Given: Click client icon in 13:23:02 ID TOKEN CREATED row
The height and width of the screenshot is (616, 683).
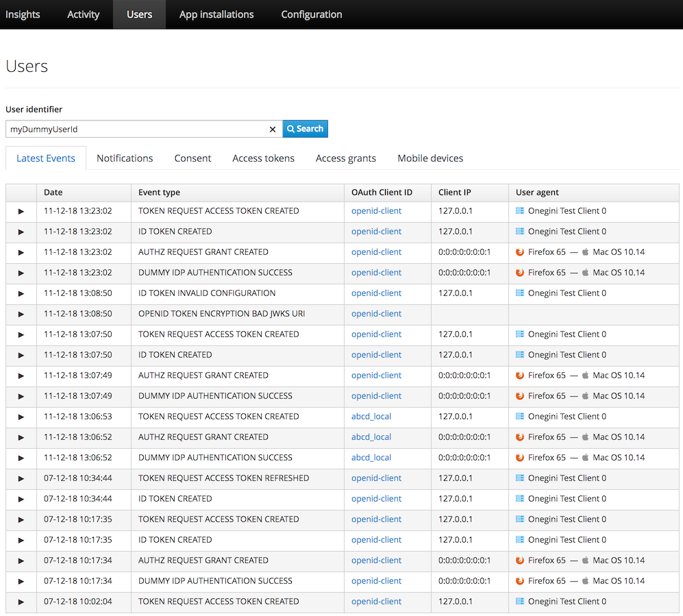Looking at the screenshot, I should (x=520, y=232).
